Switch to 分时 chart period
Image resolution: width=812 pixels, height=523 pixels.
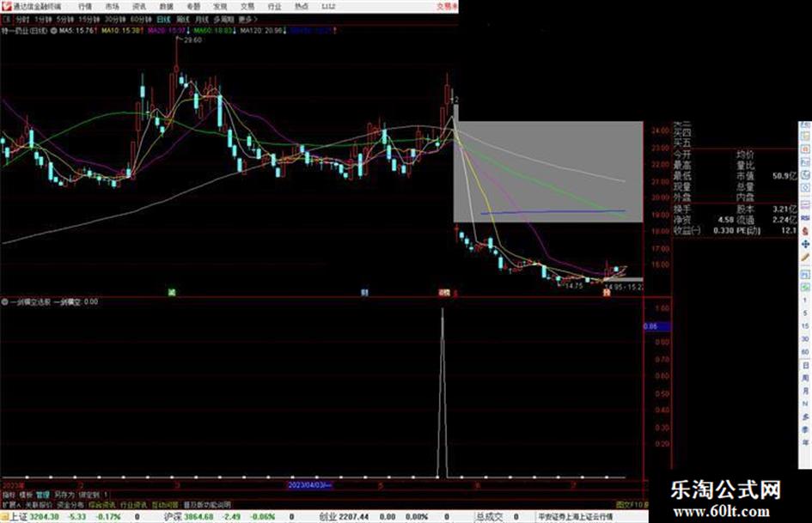click(22, 19)
